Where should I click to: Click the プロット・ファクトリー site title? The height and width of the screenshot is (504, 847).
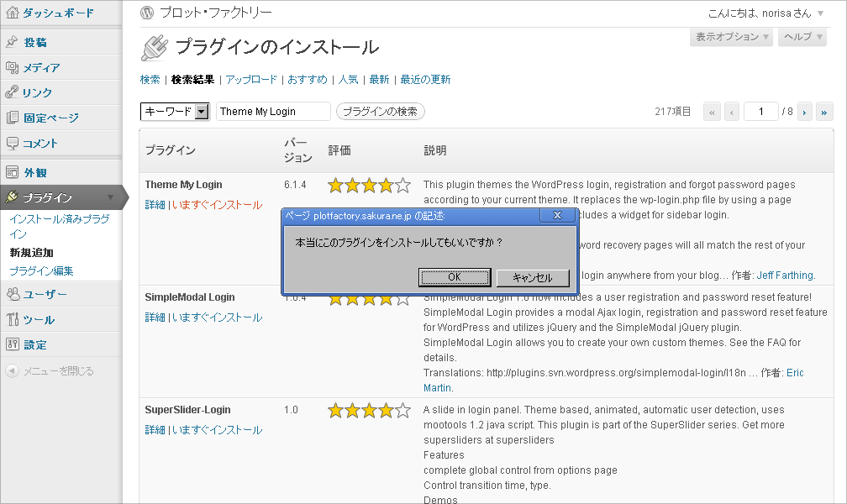point(215,13)
